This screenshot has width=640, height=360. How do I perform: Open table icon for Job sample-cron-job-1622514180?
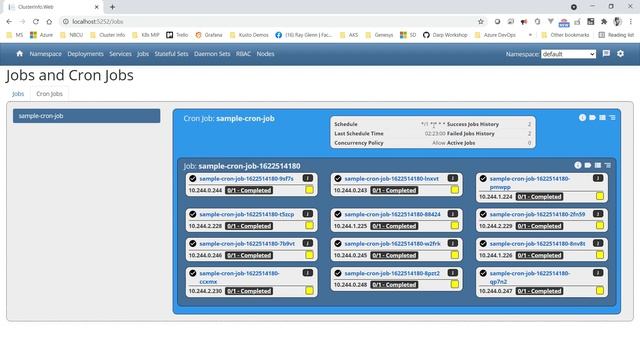click(598, 165)
